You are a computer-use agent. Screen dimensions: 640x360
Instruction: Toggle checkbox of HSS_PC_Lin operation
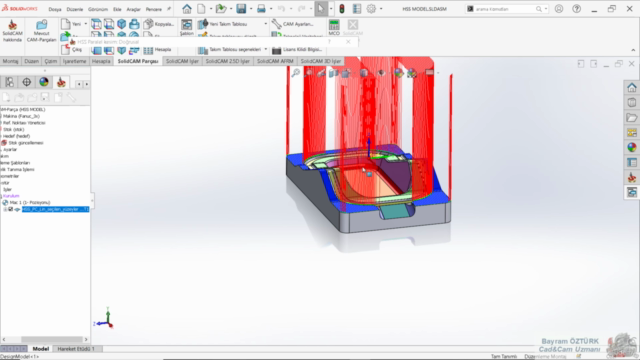(11, 209)
